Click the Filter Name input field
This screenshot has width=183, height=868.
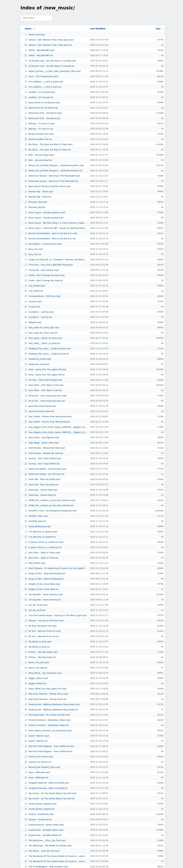coord(36,18)
